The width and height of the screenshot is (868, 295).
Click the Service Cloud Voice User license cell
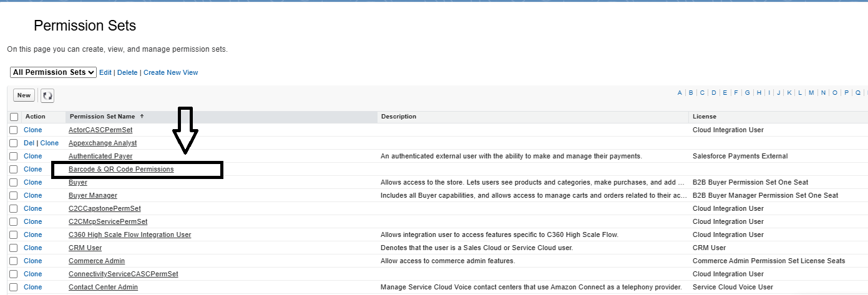point(733,287)
